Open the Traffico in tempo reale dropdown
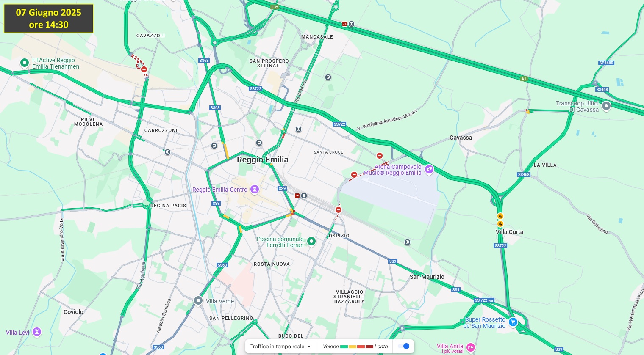This screenshot has height=355, width=644. (x=280, y=347)
